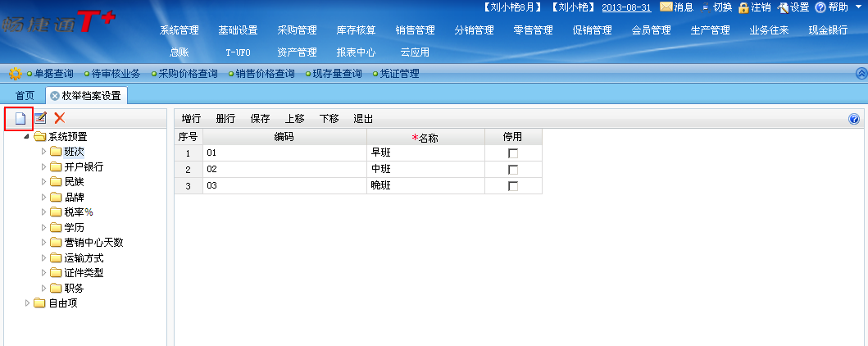The width and height of the screenshot is (868, 346).
Task: Open messages envelope 消息
Action: [676, 7]
